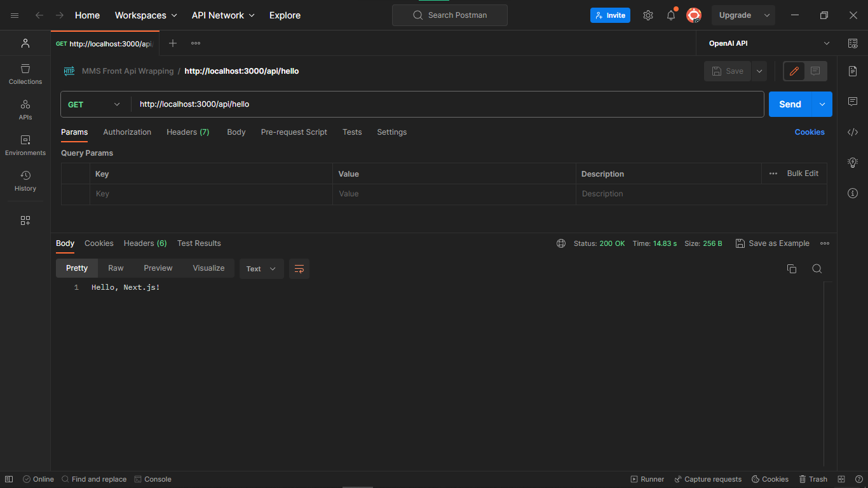Viewport: 868px width, 488px height.
Task: Search within the response body
Action: coord(817,269)
